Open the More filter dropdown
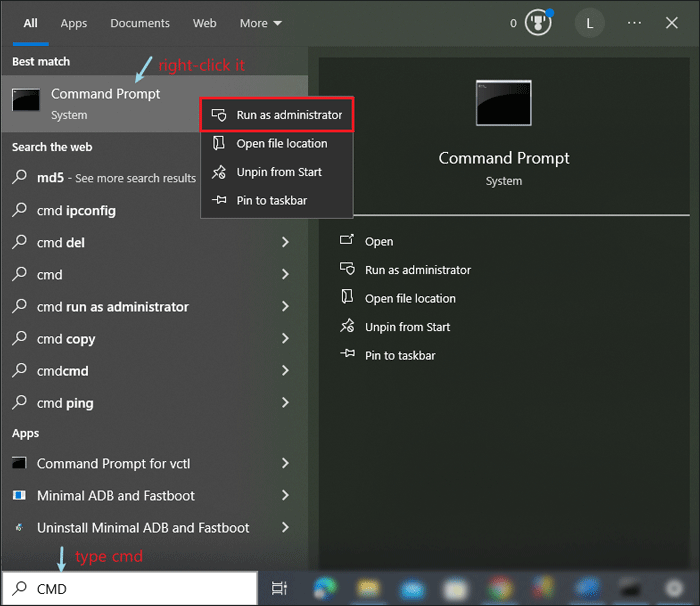 coord(261,23)
